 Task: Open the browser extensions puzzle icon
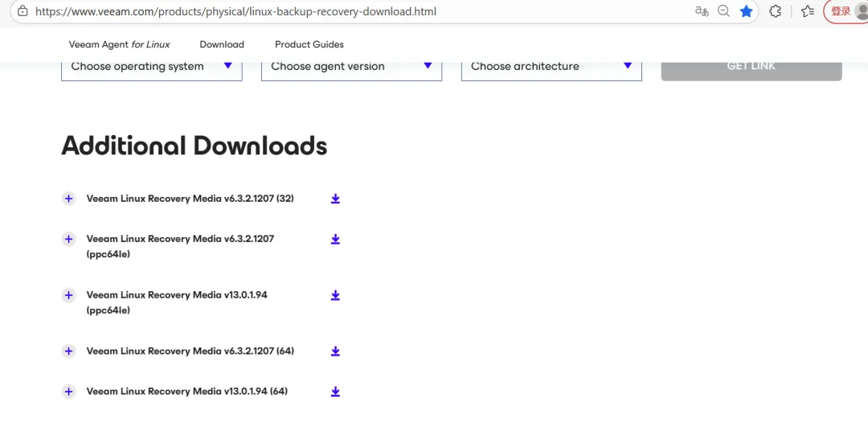pos(776,11)
